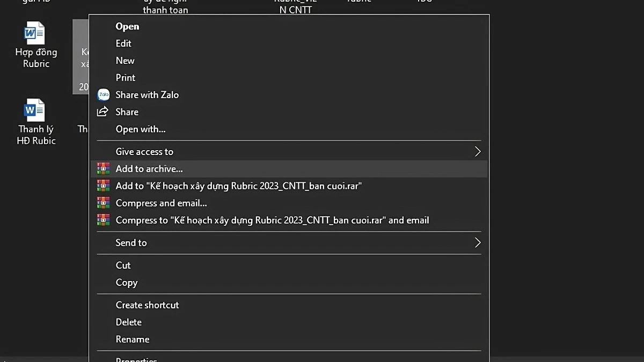644x362 pixels.
Task: Expand the Give access to submenu arrow
Action: [477, 152]
